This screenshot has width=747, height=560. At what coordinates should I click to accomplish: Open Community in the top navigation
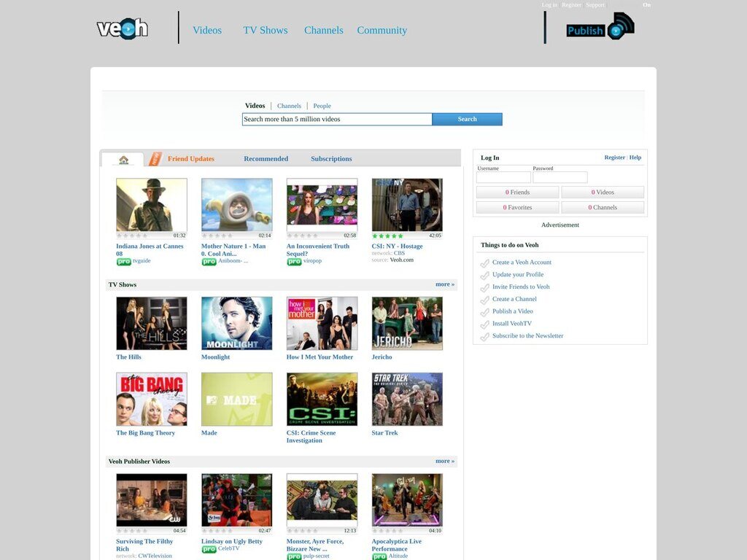coord(382,30)
